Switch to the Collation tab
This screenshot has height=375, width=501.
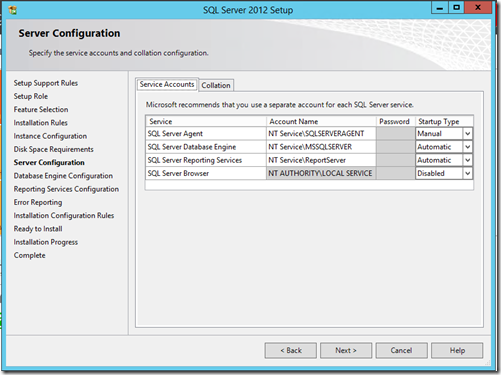click(216, 85)
